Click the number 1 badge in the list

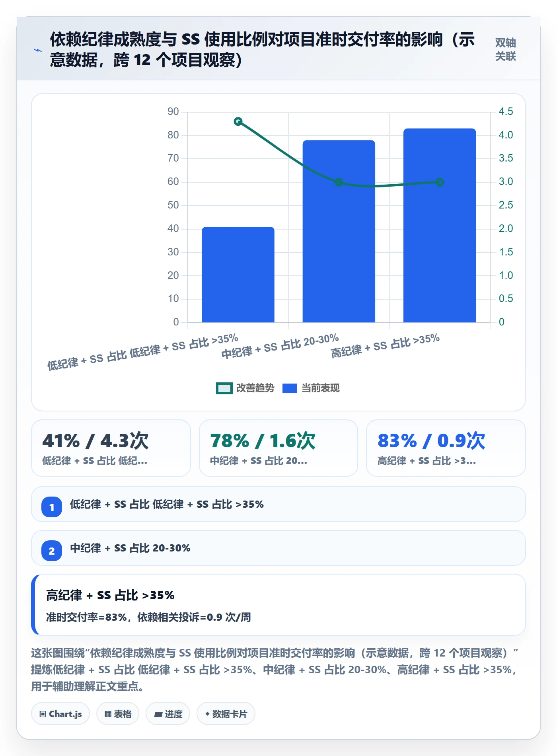[52, 507]
